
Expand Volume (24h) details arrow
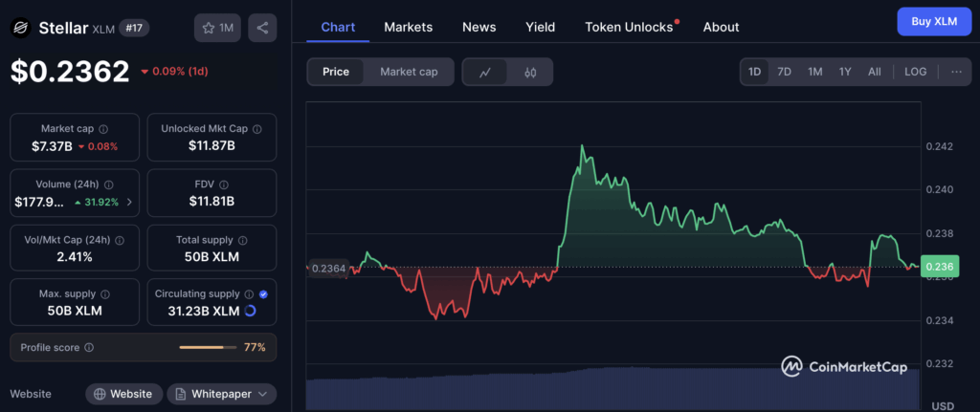click(x=129, y=202)
